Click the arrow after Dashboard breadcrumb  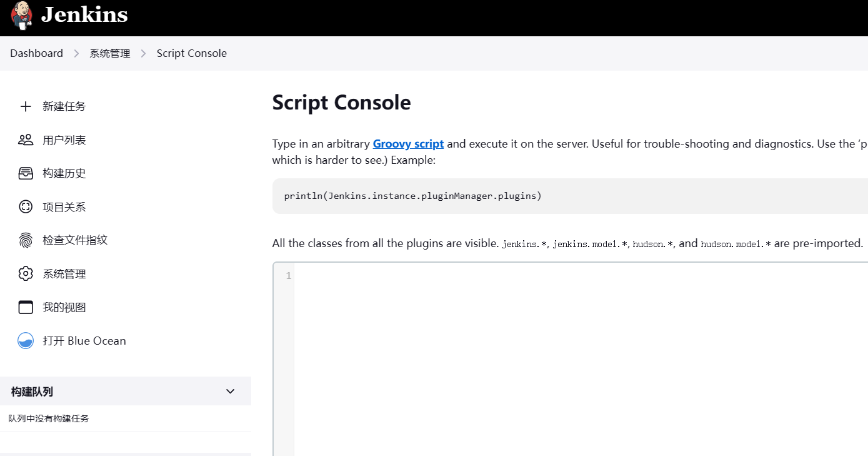pyautogui.click(x=76, y=54)
